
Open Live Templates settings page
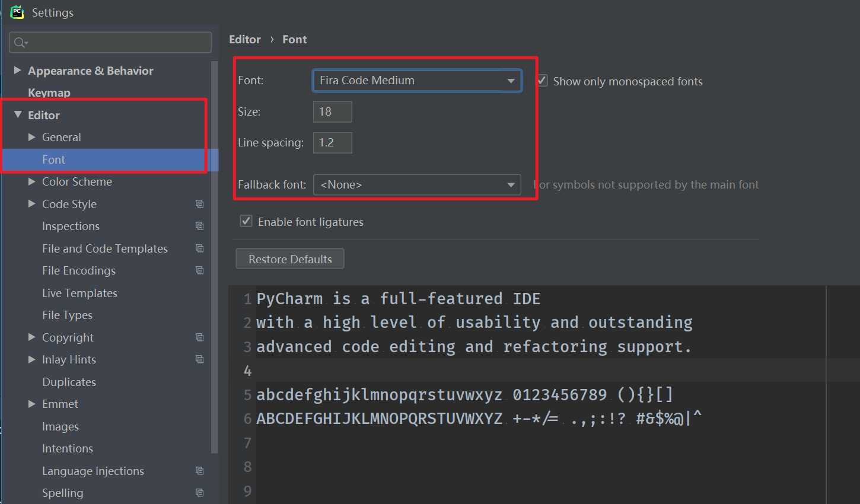[x=79, y=293]
